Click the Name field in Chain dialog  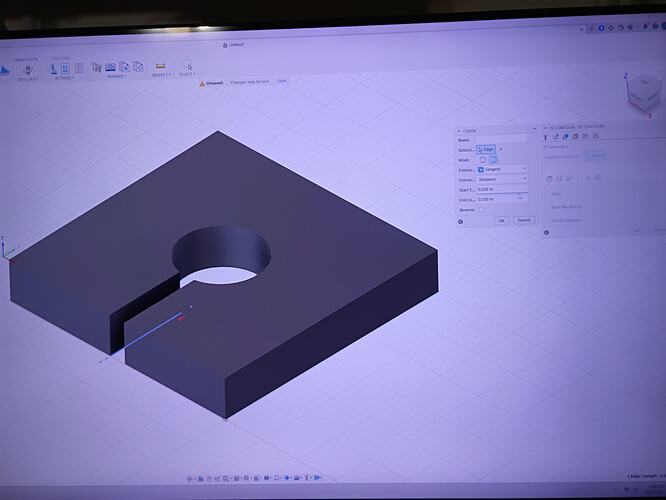pyautogui.click(x=501, y=139)
